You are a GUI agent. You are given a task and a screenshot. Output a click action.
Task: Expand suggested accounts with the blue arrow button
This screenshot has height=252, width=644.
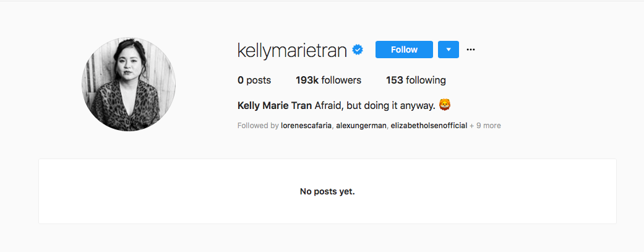449,50
